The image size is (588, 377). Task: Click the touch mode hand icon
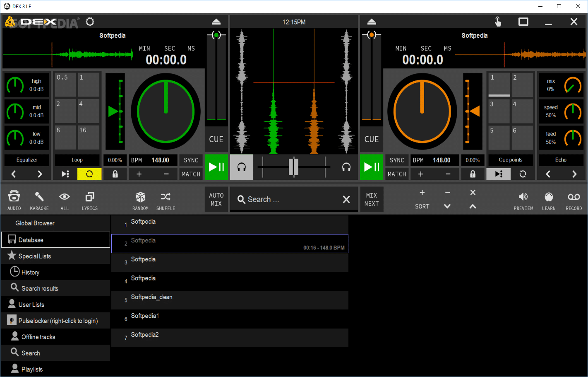[498, 22]
